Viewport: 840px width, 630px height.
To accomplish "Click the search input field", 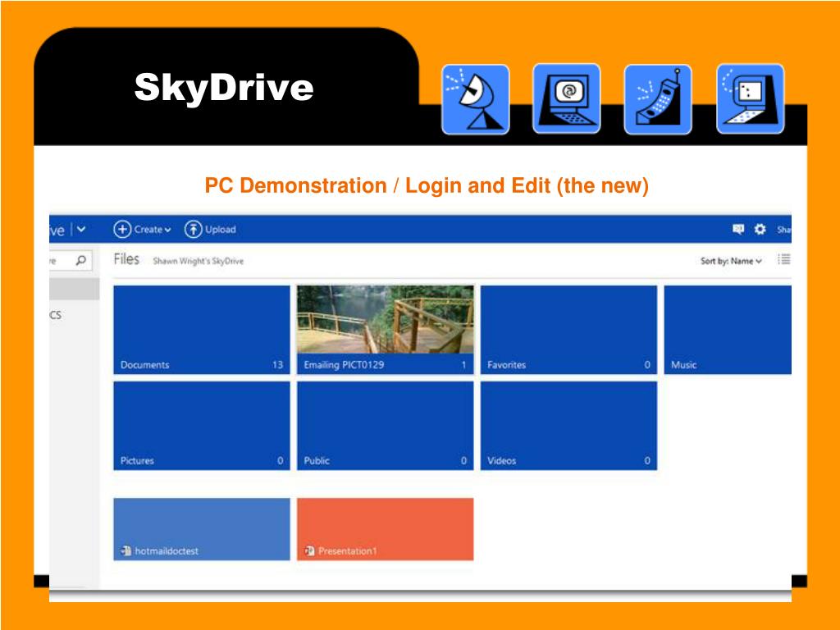I will pos(71,260).
